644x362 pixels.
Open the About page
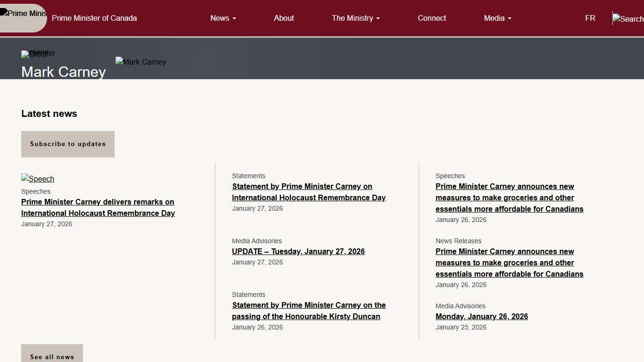pyautogui.click(x=284, y=18)
